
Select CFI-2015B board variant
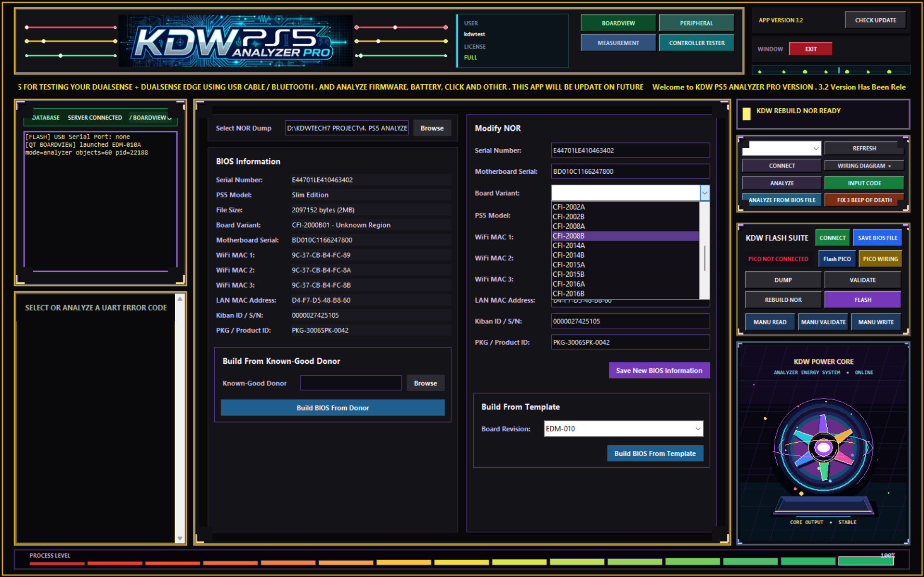point(625,274)
